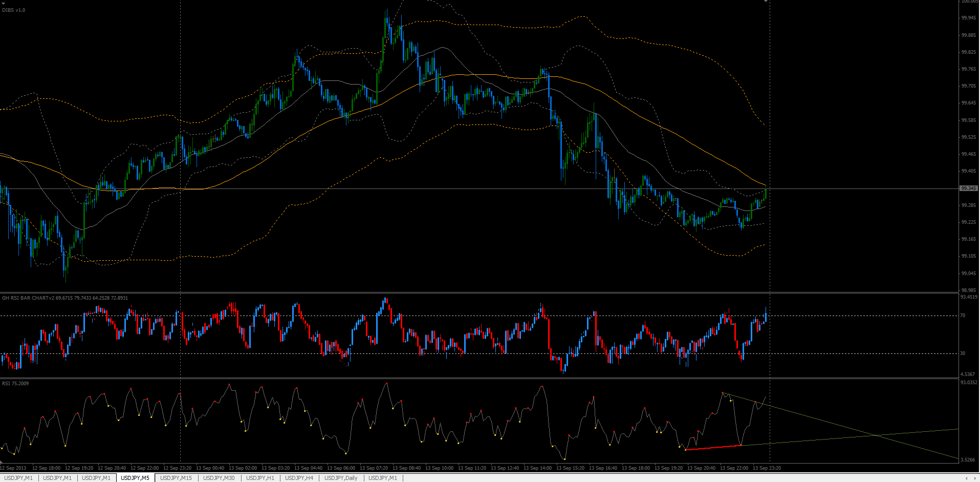The image size is (980, 482).
Task: Click the 12 Sep 2013 date label
Action: tap(14, 468)
